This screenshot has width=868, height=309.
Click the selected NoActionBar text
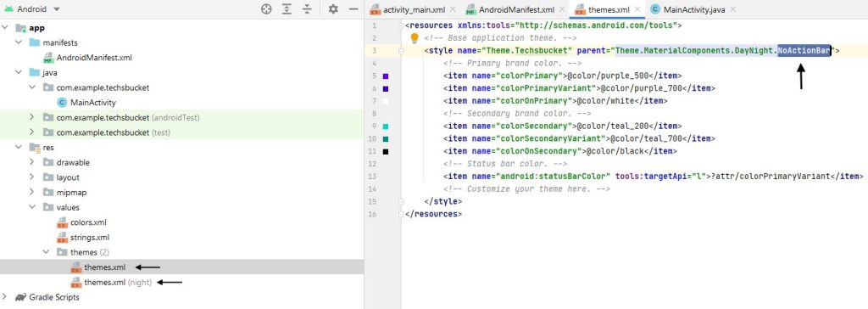pos(804,51)
